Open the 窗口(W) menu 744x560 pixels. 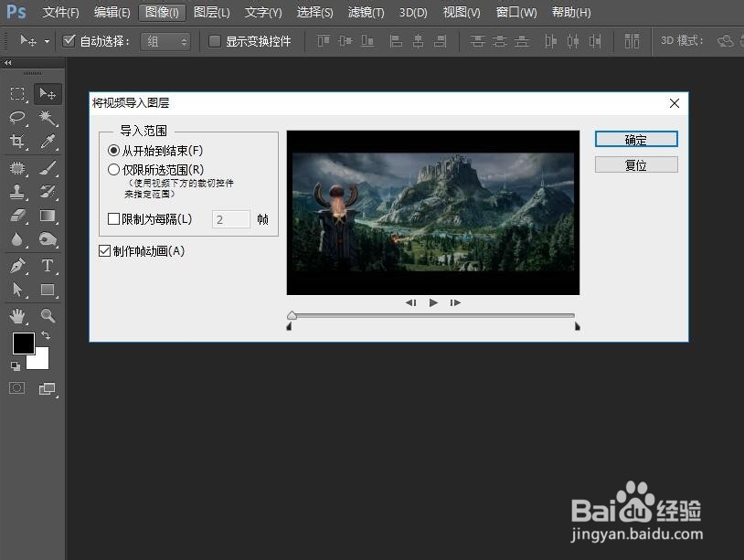point(516,12)
